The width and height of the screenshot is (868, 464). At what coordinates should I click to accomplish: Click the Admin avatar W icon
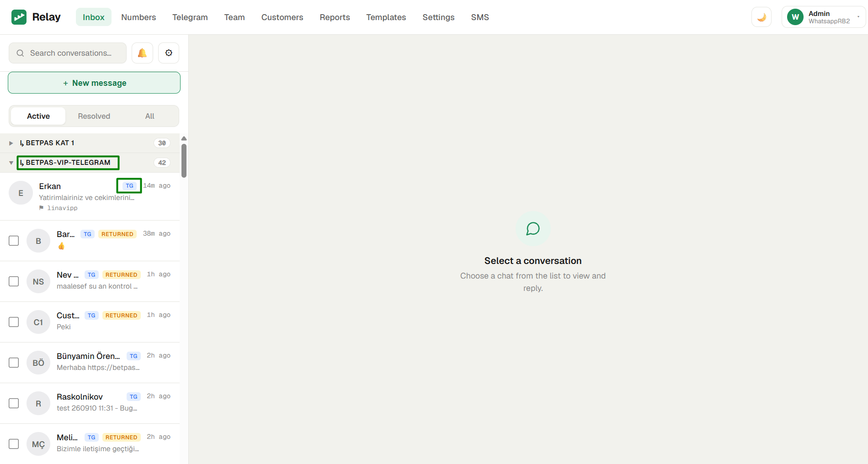[x=795, y=17]
